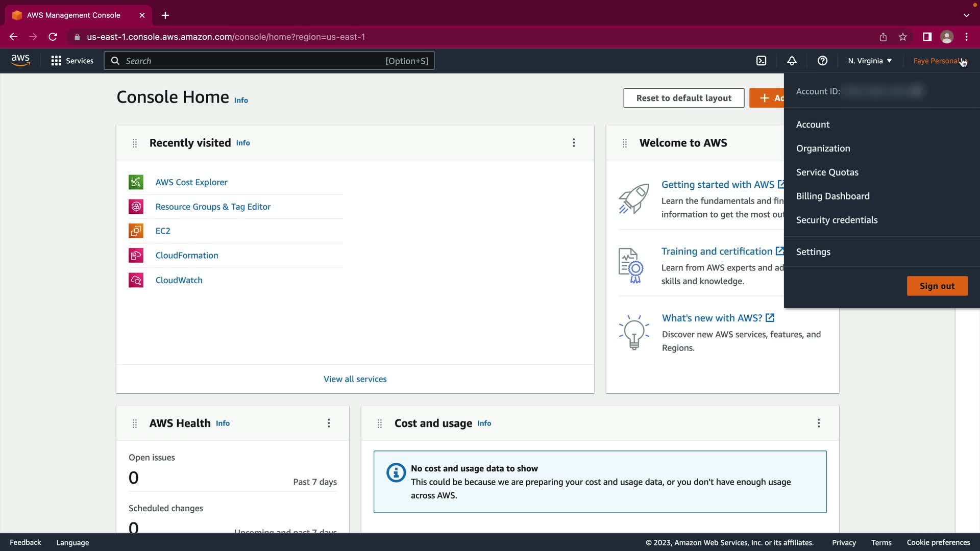
Task: Choose Service Quotas in account menu
Action: (x=827, y=172)
